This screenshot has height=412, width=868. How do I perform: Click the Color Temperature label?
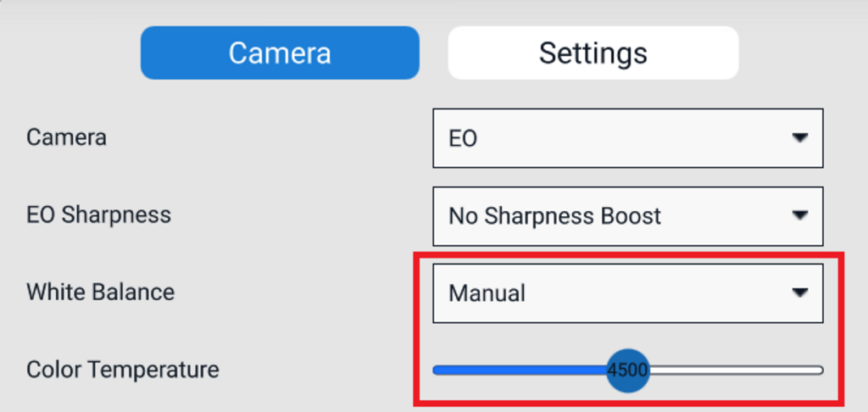point(122,370)
